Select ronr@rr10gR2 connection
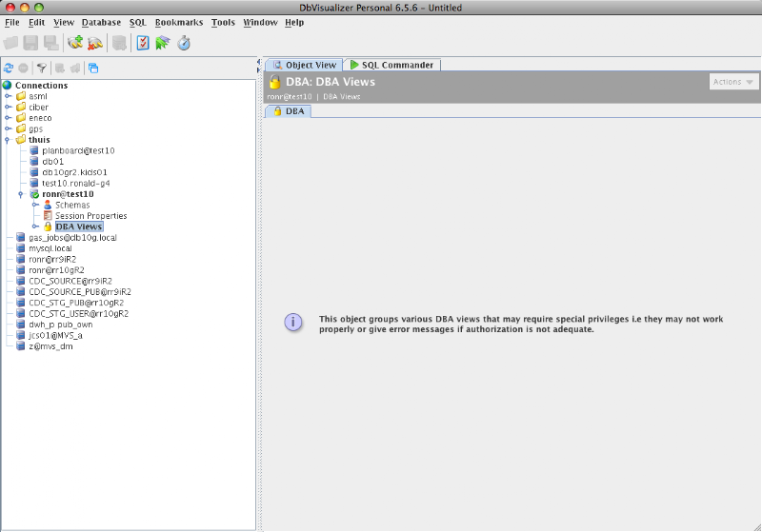 click(x=56, y=270)
